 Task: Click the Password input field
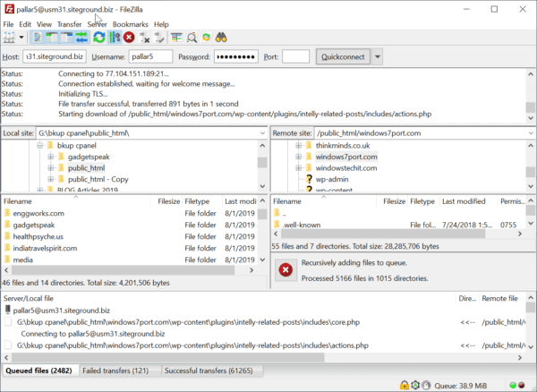click(236, 56)
